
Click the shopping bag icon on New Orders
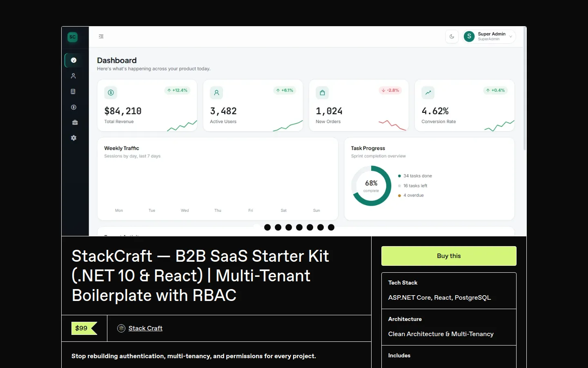tap(322, 93)
